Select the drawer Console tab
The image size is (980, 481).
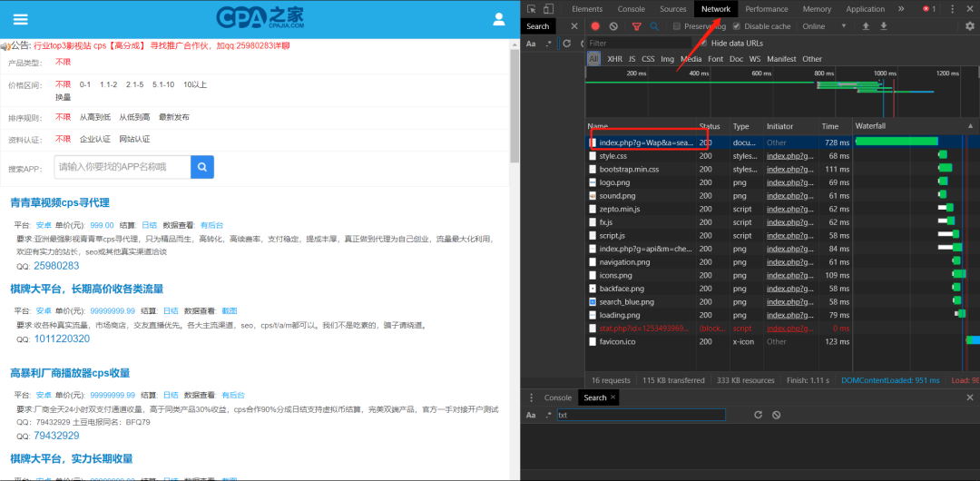click(x=557, y=398)
